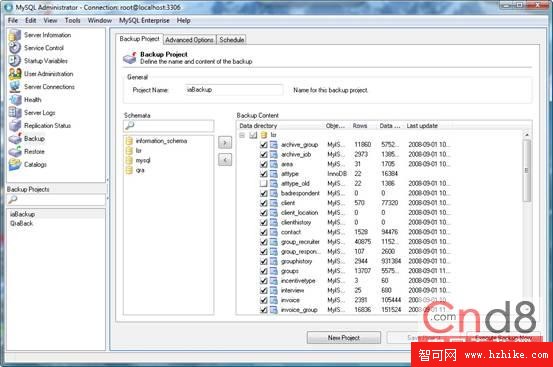Uncheck the clienthistory table checkbox
Viewport: 553px width, 367px height.
point(263,222)
